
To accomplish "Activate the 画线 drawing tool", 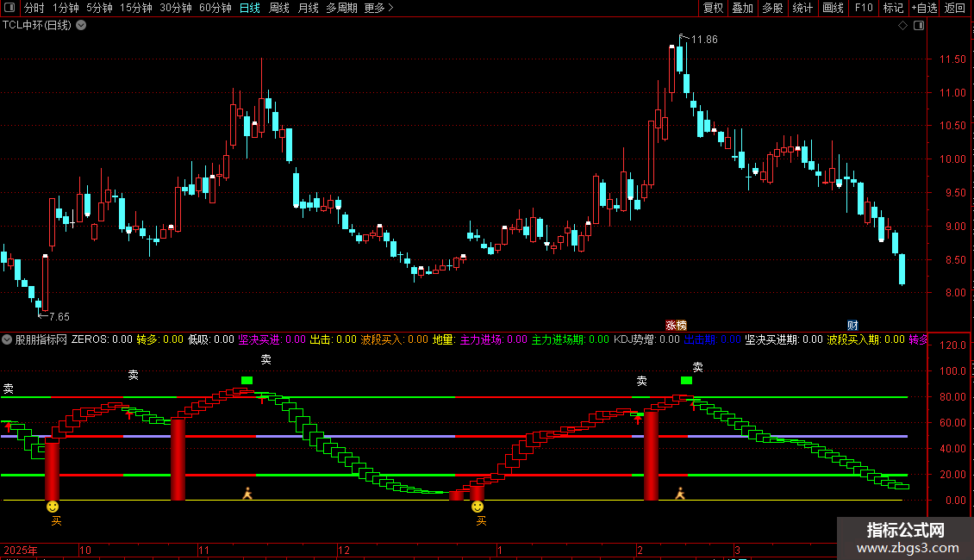I will click(x=833, y=8).
